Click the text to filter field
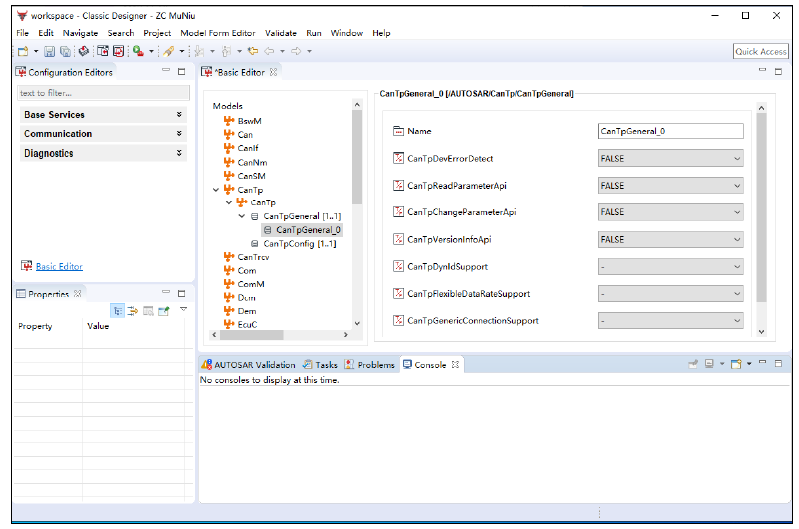The width and height of the screenshot is (799, 529). tap(103, 93)
